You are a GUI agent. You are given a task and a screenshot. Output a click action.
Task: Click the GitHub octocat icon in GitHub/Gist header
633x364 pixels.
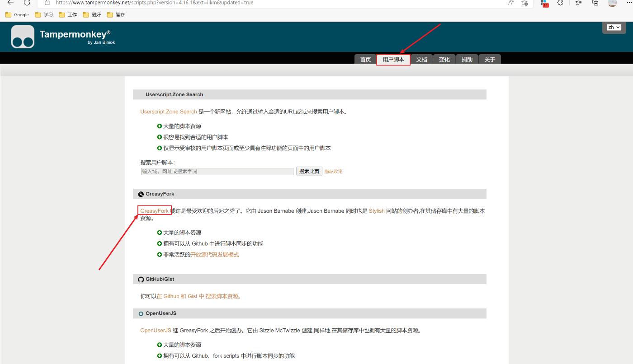coord(141,280)
